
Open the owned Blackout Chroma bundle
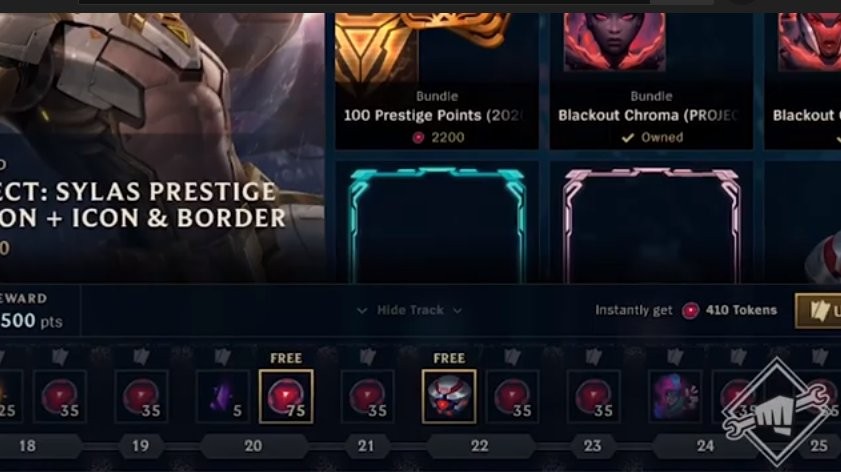pyautogui.click(x=651, y=80)
